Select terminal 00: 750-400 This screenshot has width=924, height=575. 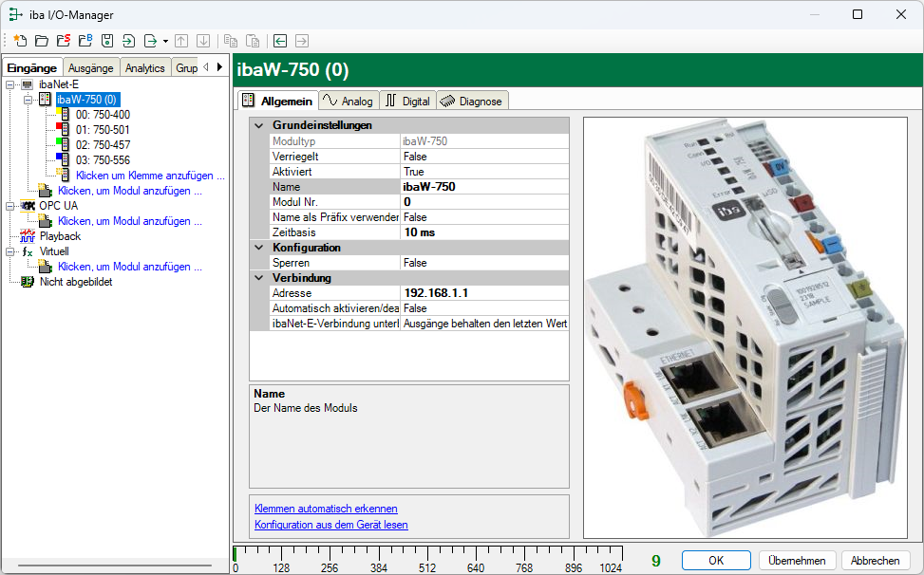click(x=103, y=115)
